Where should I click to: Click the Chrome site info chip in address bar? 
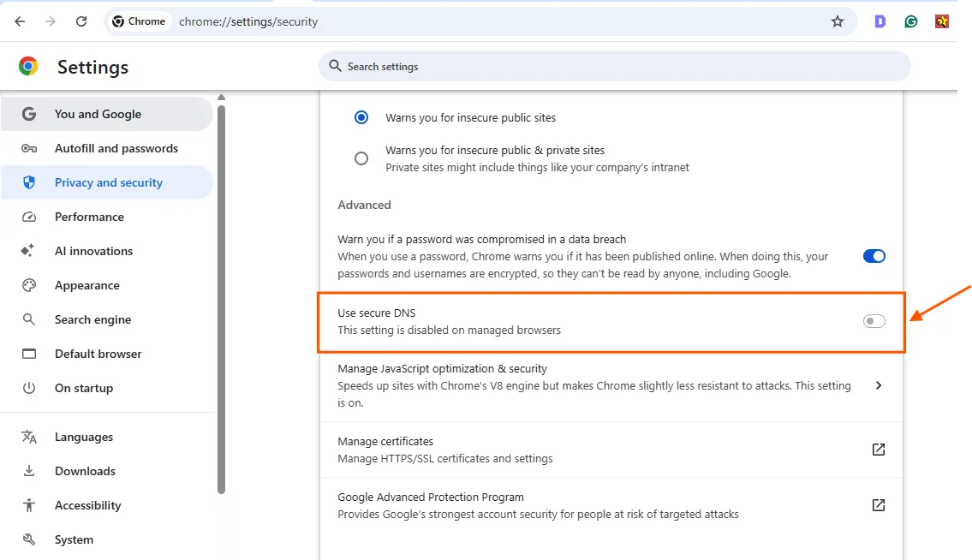tap(139, 21)
